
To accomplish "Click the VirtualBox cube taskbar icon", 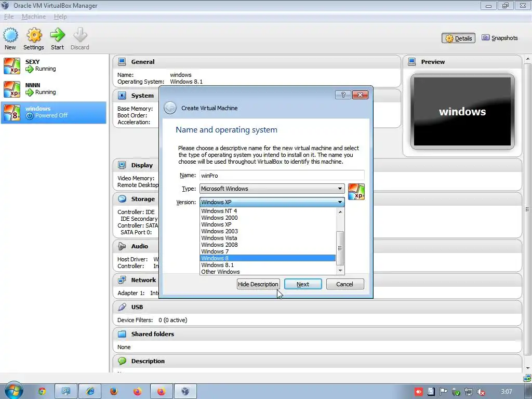I will point(185,391).
